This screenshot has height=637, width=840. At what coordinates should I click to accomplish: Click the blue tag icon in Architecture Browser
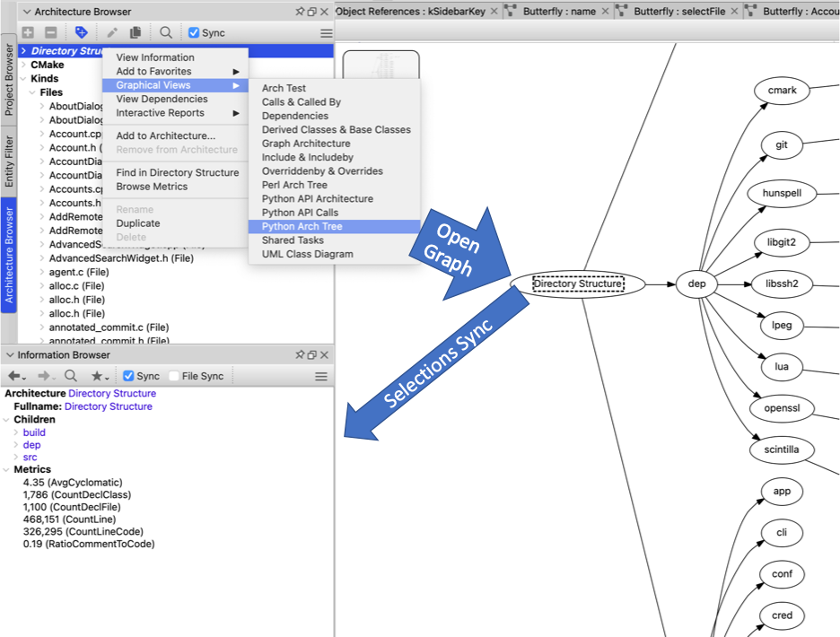81,32
